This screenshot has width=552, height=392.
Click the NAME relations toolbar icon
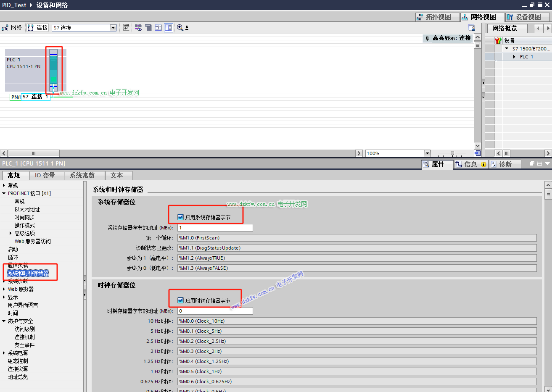[126, 28]
